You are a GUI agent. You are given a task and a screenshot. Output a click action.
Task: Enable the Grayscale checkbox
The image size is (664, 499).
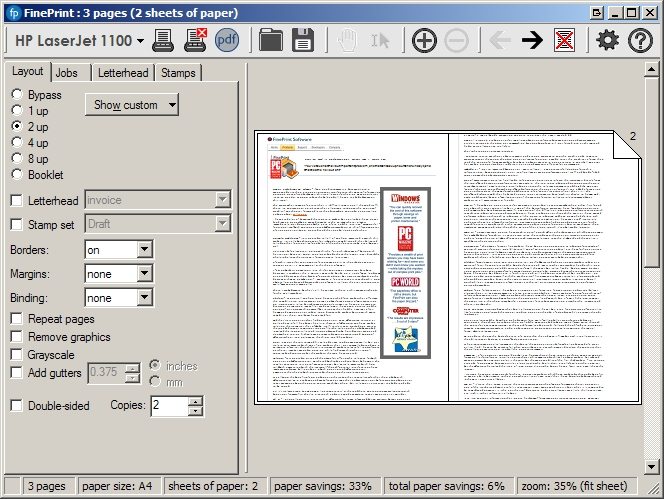17,355
